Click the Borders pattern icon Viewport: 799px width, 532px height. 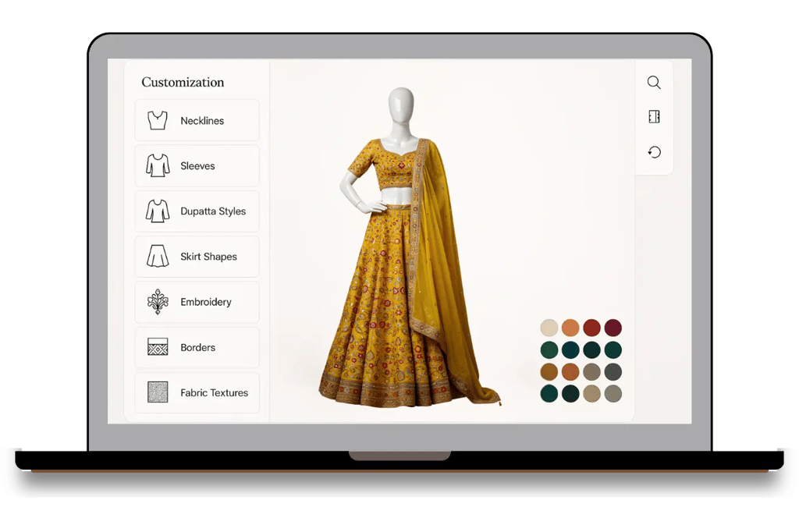pyautogui.click(x=156, y=347)
